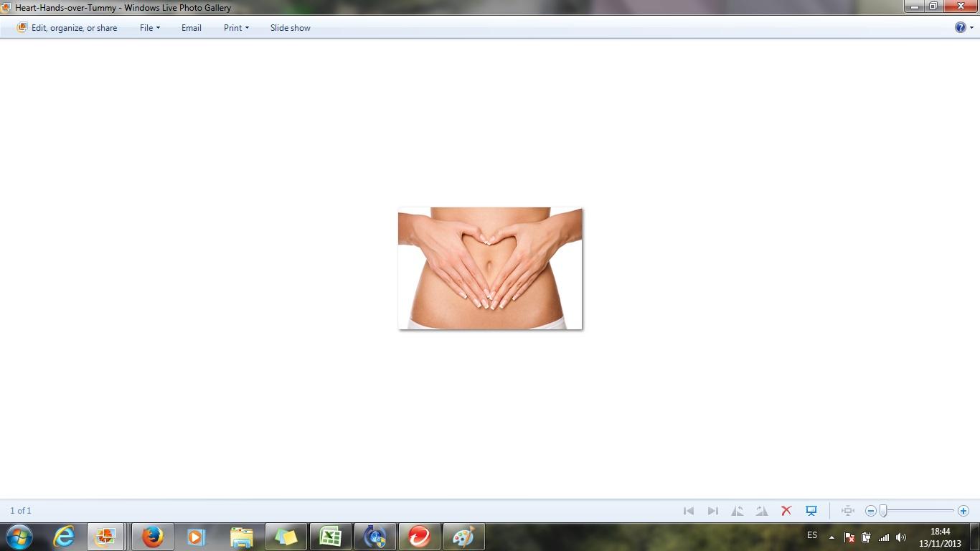
Task: Expand the File dropdown menu
Action: pos(149,28)
